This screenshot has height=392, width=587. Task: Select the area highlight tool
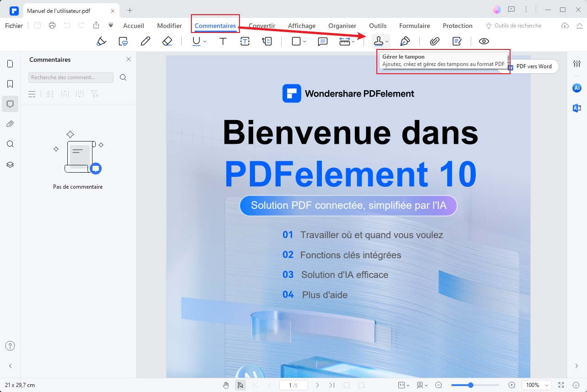tap(123, 41)
